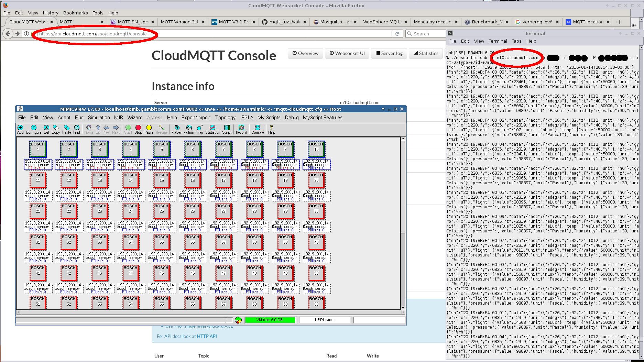Click the Compile MIB toolbar icon
Screen dimensions: 644x362
258,129
